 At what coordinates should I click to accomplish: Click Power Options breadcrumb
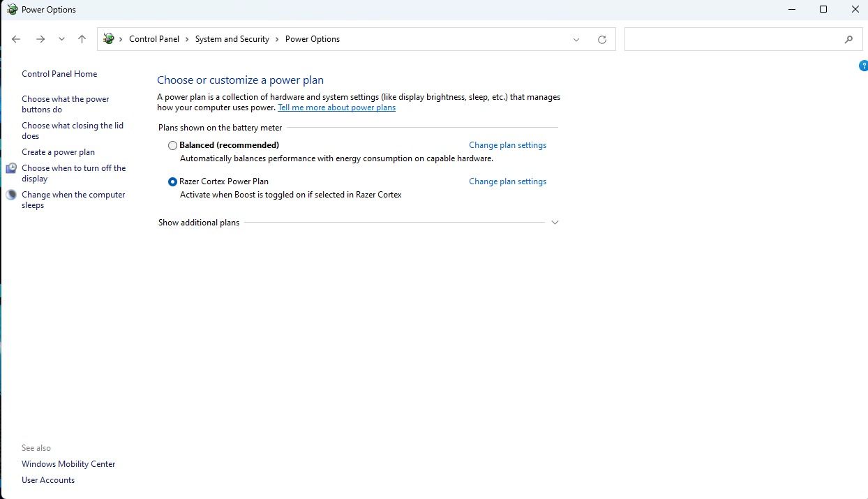click(x=313, y=39)
